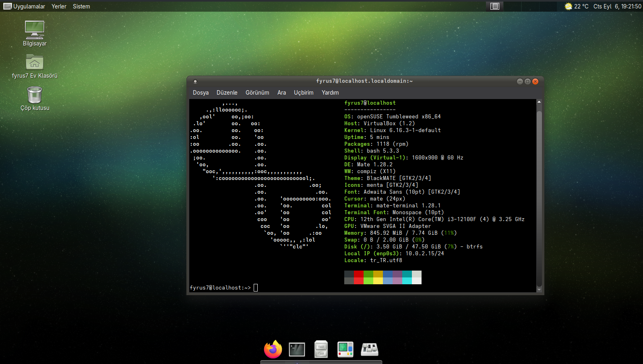Maximize the terminal window
This screenshot has width=643, height=364.
[527, 81]
